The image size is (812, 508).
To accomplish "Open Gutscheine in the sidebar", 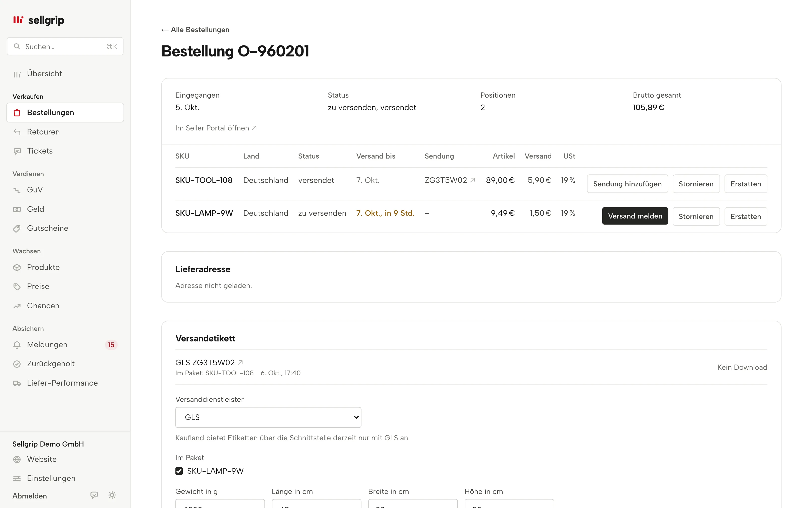I will point(65,228).
